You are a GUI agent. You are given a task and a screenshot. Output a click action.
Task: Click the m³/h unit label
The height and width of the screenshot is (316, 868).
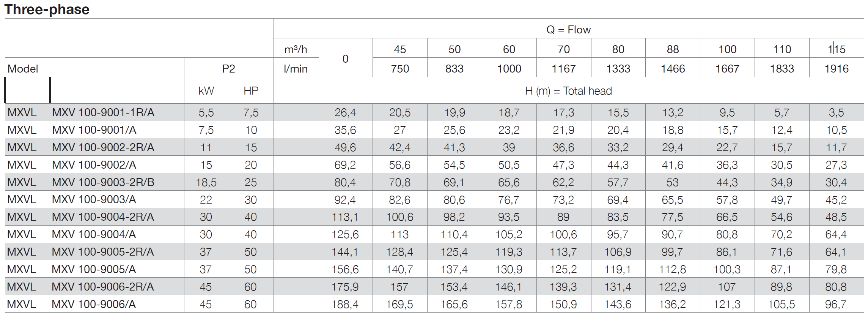[296, 49]
